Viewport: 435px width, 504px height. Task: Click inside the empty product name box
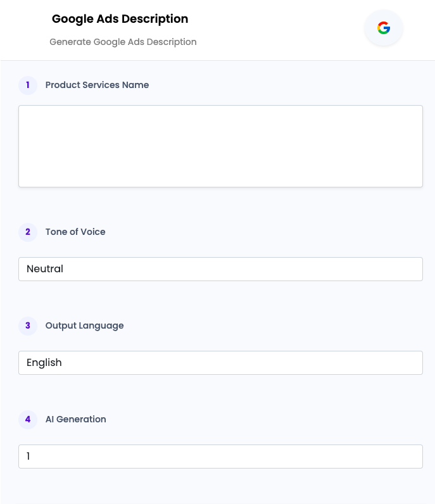[220, 146]
